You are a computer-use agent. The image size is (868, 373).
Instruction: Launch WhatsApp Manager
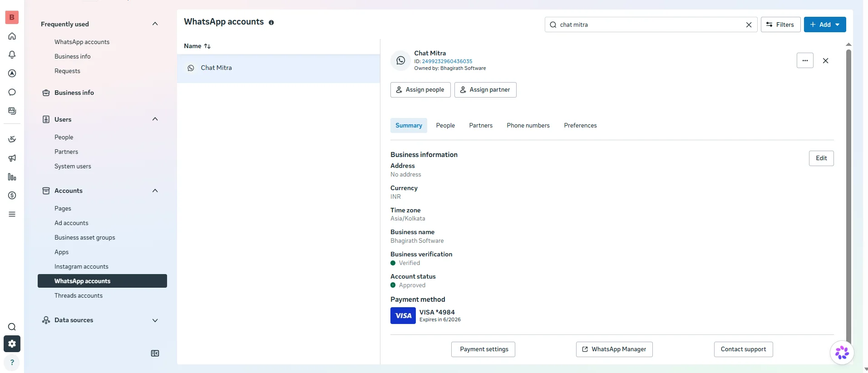[614, 349]
